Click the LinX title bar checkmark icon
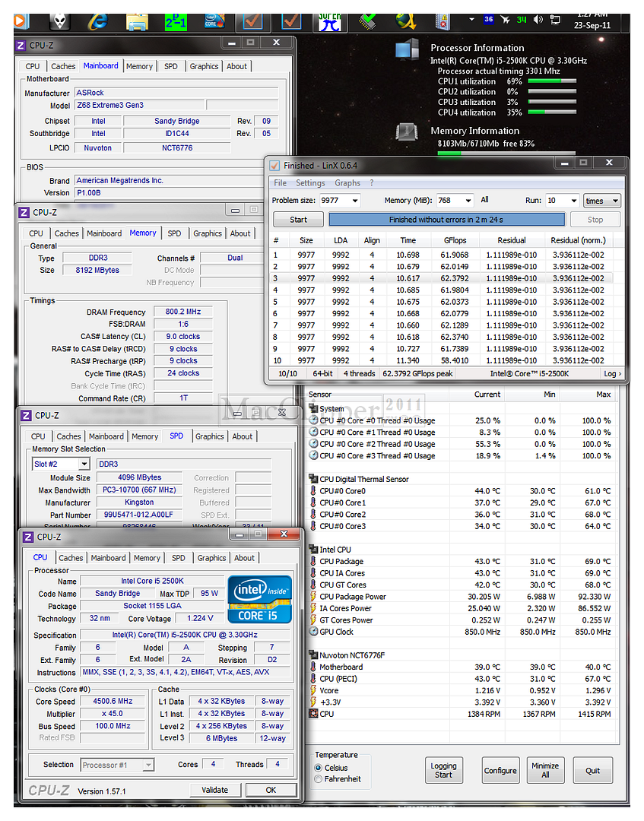Image resolution: width=644 pixels, height=821 pixels. coord(274,166)
